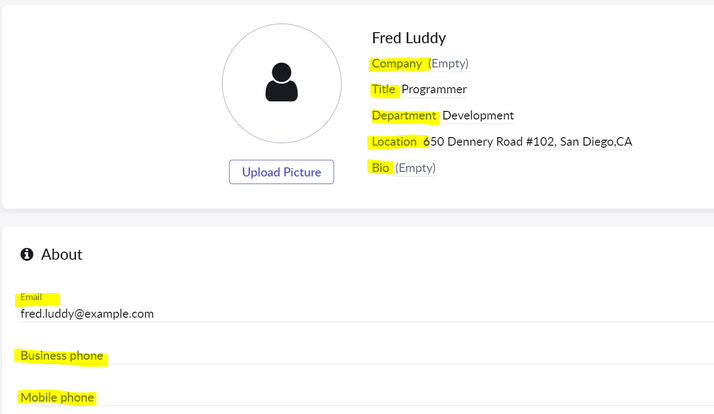Image resolution: width=714 pixels, height=414 pixels.
Task: Edit the Development department value
Action: (x=478, y=116)
